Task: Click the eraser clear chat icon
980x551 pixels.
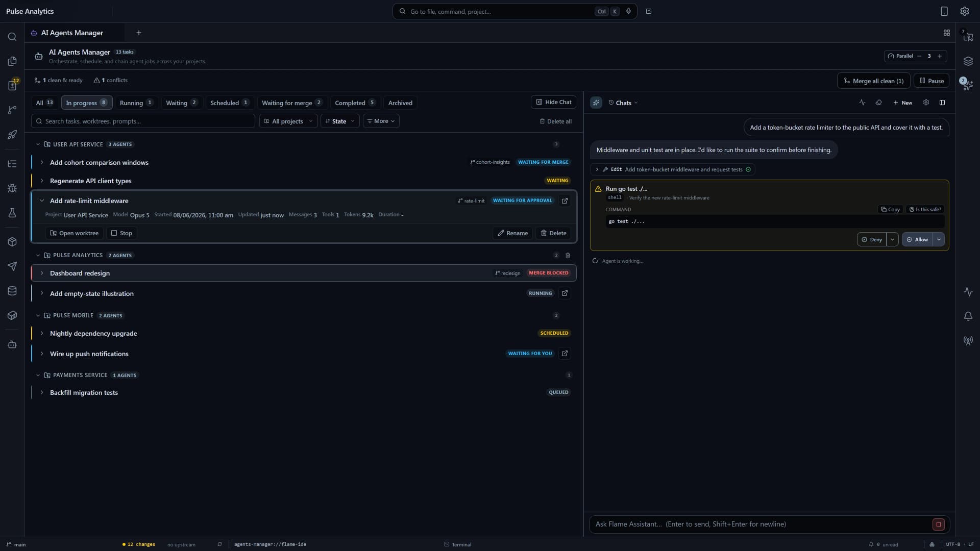Action: [878, 103]
